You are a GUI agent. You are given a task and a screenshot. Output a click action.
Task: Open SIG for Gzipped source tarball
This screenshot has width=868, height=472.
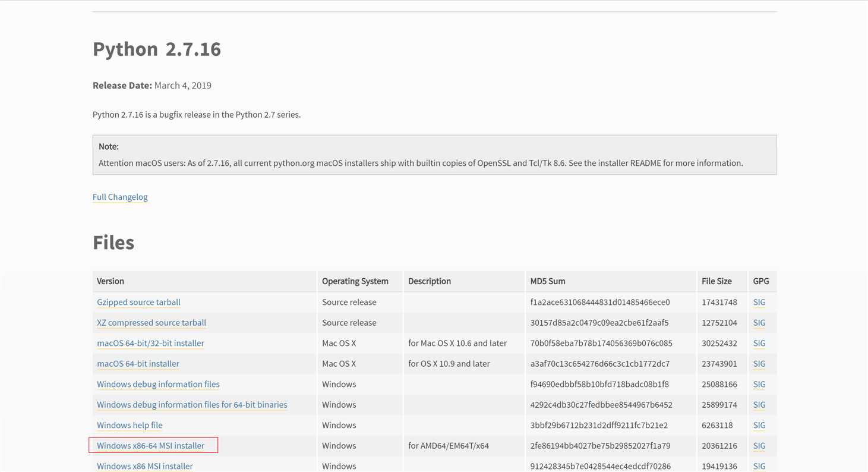[759, 302]
